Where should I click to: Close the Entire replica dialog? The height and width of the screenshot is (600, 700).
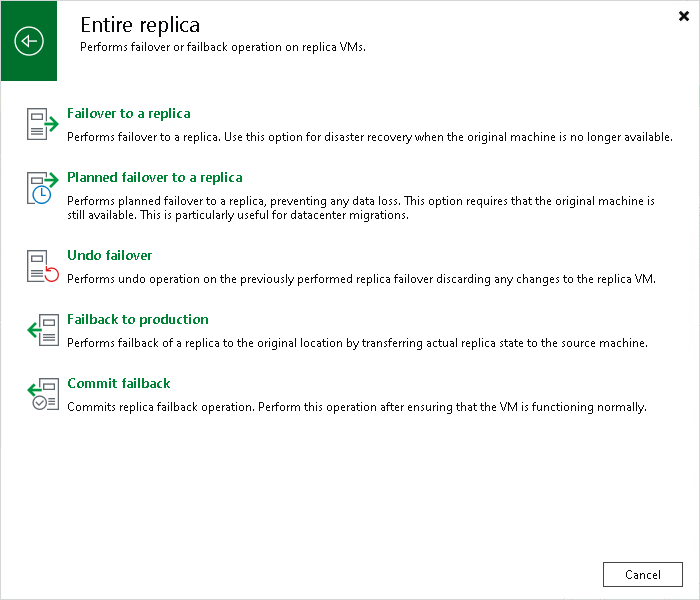coord(683,17)
